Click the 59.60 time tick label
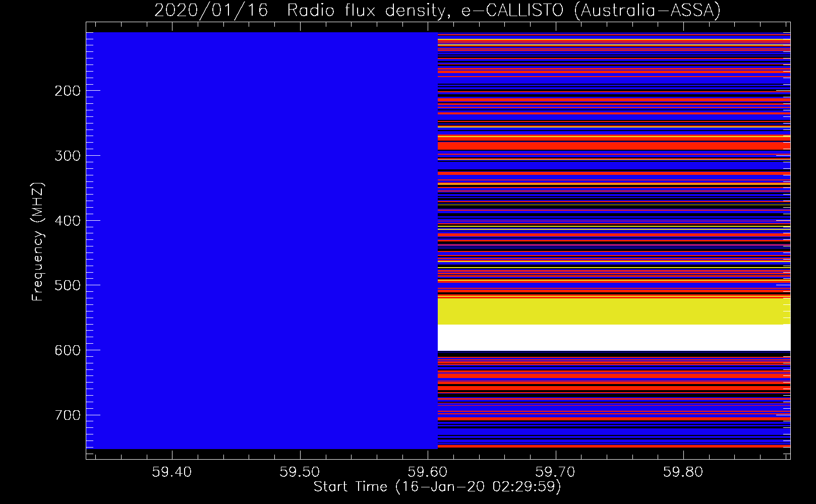The width and height of the screenshot is (816, 504). click(x=428, y=472)
